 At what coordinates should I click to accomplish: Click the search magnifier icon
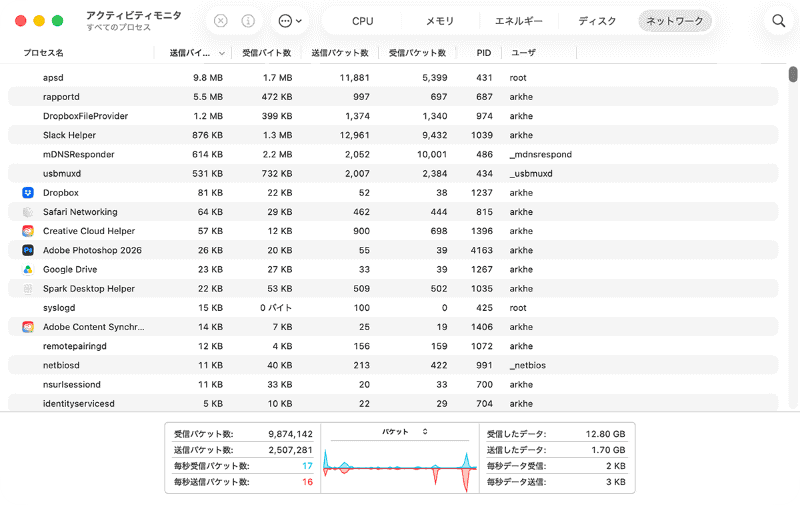779,21
